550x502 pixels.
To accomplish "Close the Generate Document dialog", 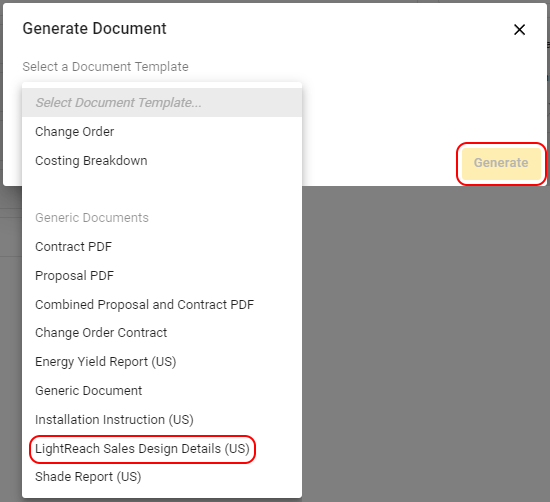I will [x=519, y=30].
